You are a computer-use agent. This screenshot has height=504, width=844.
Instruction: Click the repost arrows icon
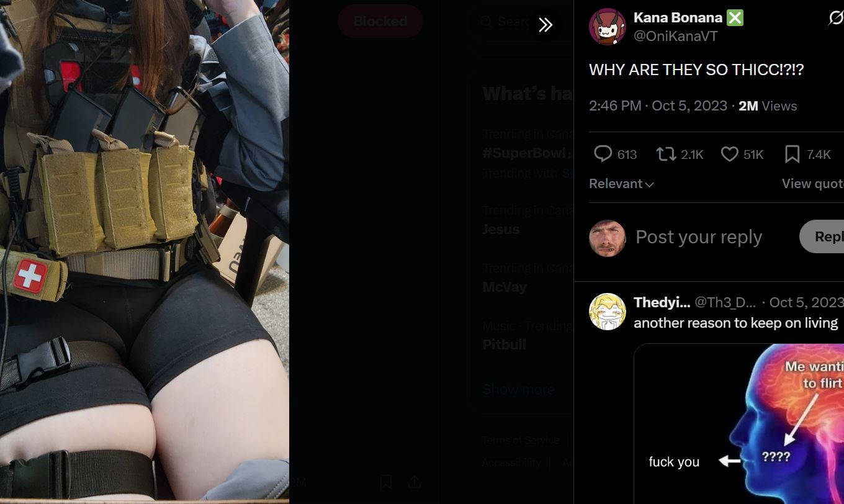pos(666,153)
